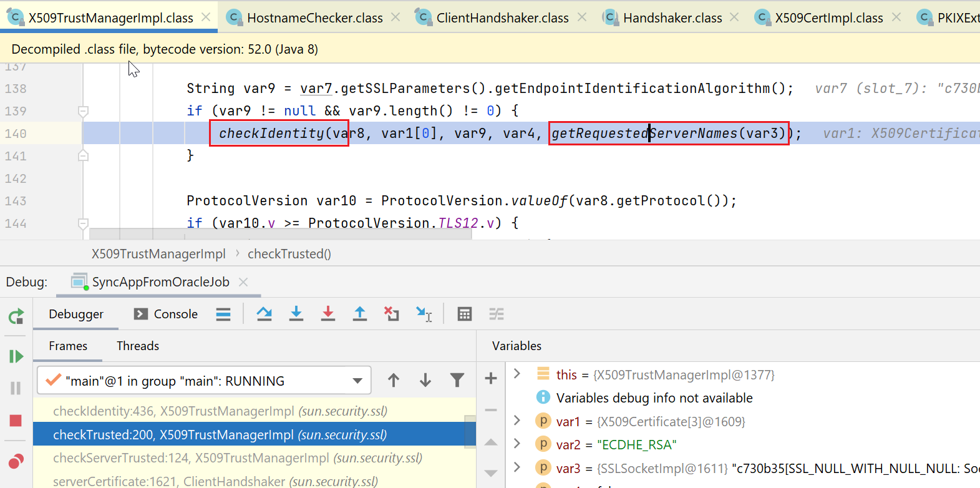The image size is (980, 488).
Task: Resume program with the green play icon
Action: click(x=16, y=356)
